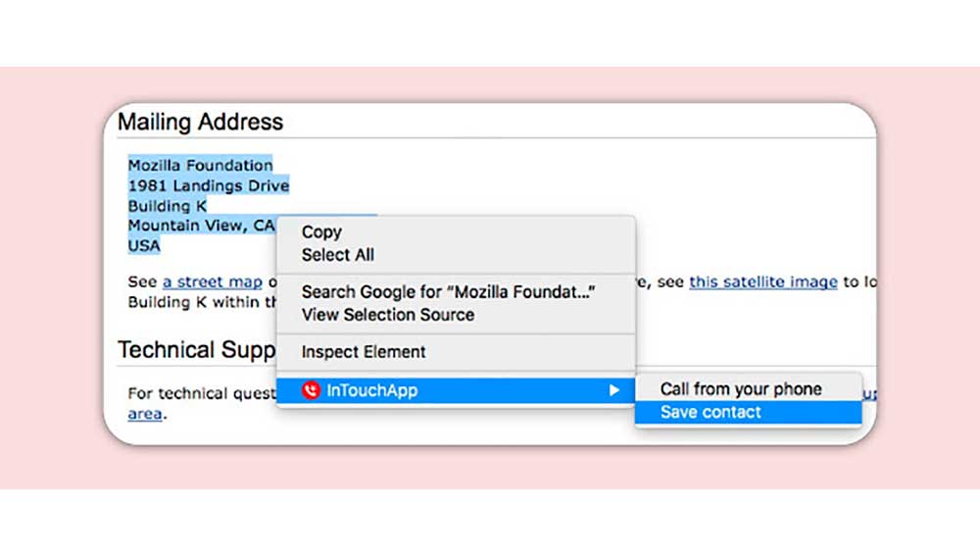Click the highlighted "Mozilla Foundation" text
Viewport: 980px width, 556px height.
[x=201, y=165]
